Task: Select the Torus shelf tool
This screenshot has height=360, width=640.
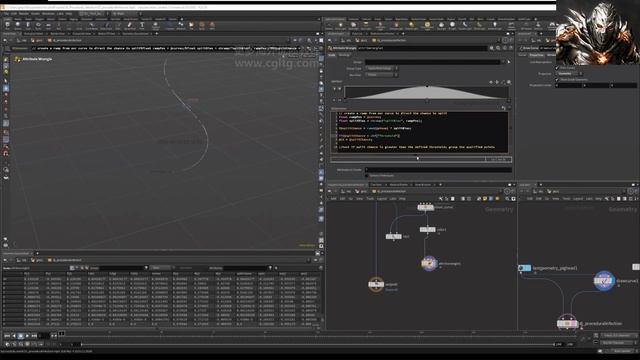Action: (38, 26)
